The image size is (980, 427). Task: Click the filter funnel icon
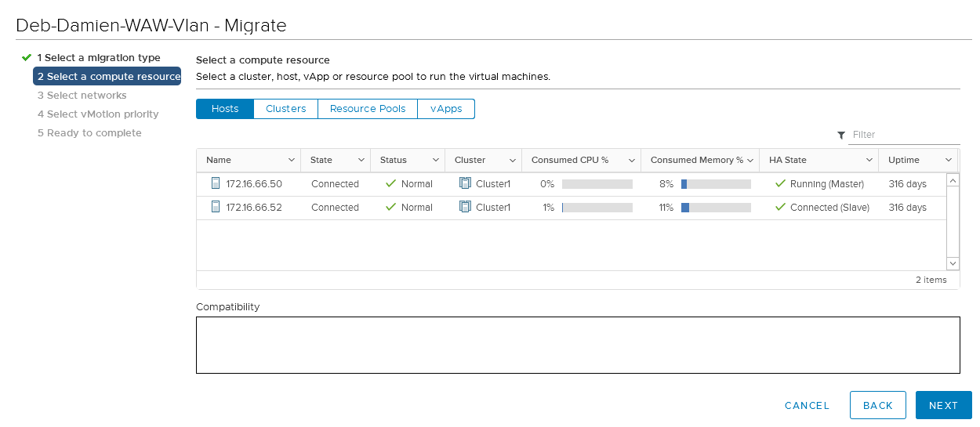tap(841, 135)
